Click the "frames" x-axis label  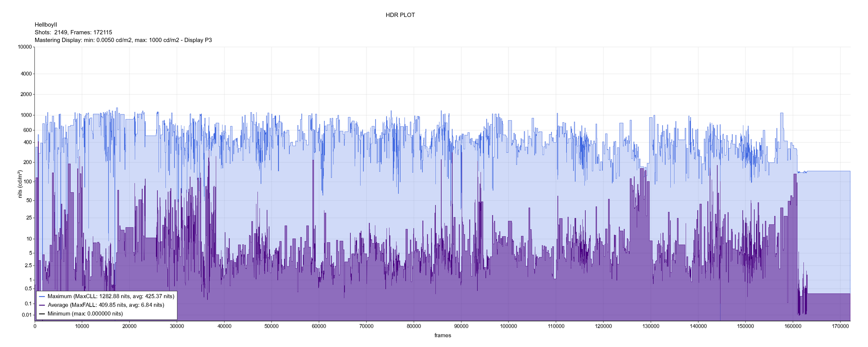442,335
